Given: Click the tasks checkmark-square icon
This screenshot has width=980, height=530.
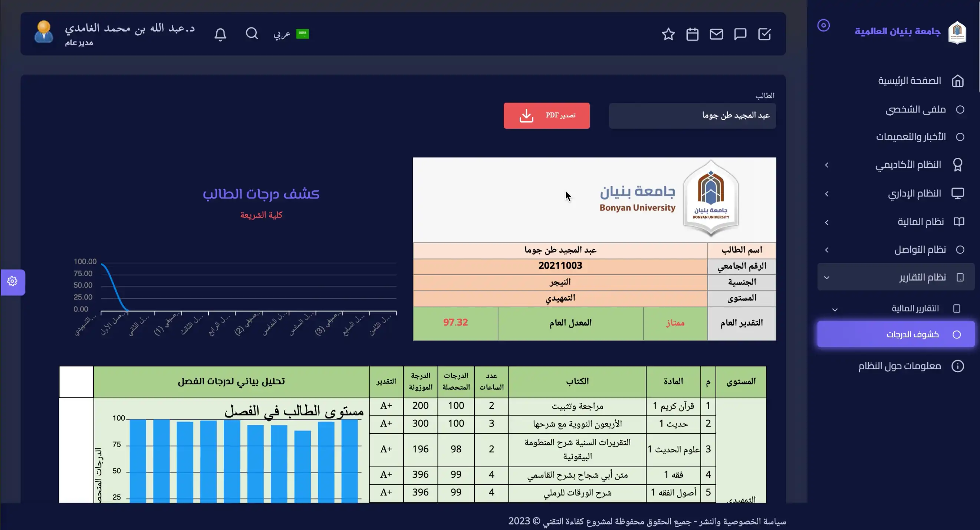Looking at the screenshot, I should pos(764,34).
